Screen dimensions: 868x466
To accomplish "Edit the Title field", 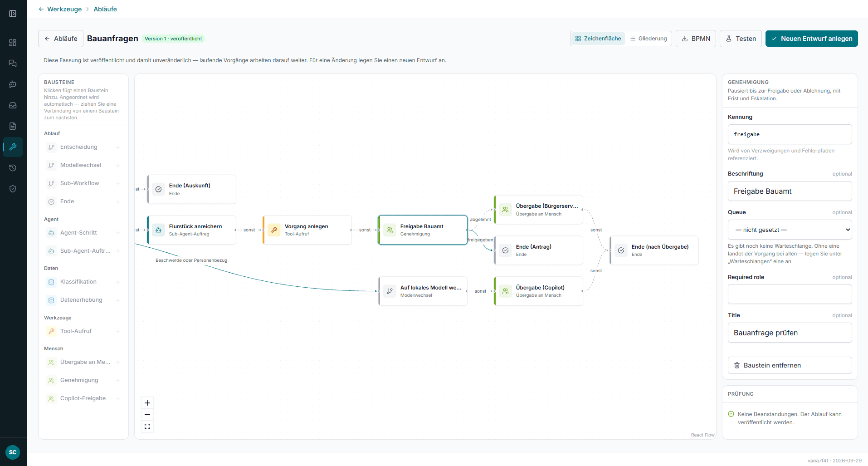I will coord(790,333).
